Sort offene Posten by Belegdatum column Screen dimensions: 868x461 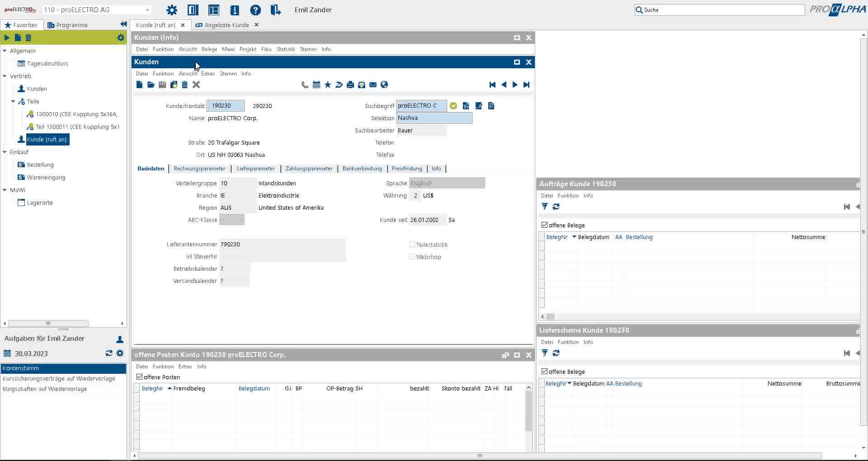point(254,388)
